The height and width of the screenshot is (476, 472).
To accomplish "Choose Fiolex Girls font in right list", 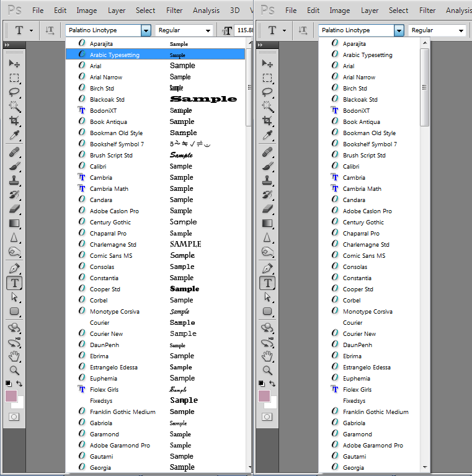I will (370, 389).
